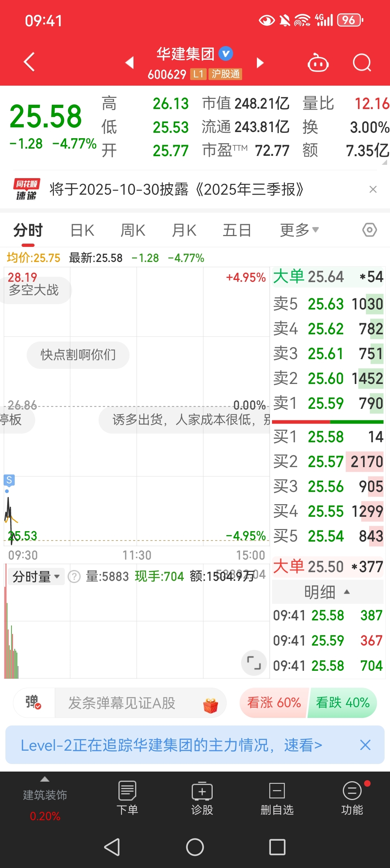Select 买1 25.58 order row

tap(328, 437)
